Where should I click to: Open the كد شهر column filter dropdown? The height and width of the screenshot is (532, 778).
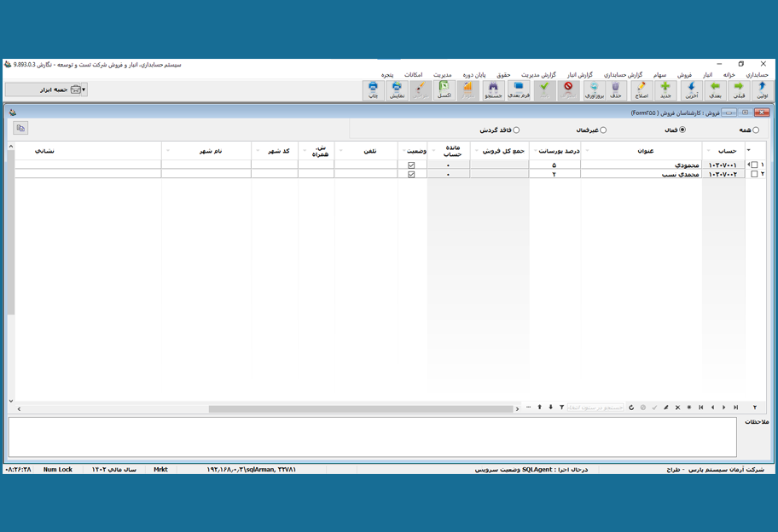coord(257,151)
